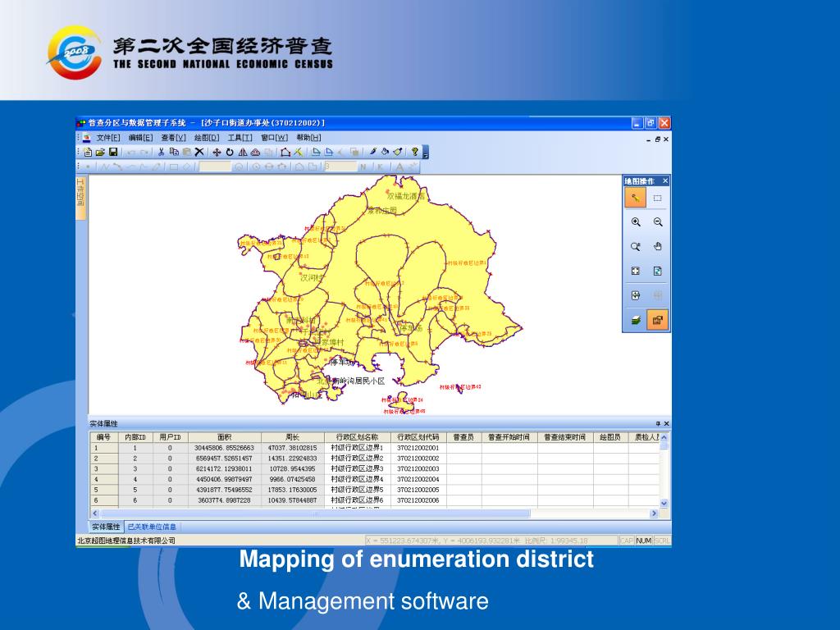Close the 地图操作 floating panel
Image resolution: width=840 pixels, height=630 pixels.
pyautogui.click(x=665, y=181)
